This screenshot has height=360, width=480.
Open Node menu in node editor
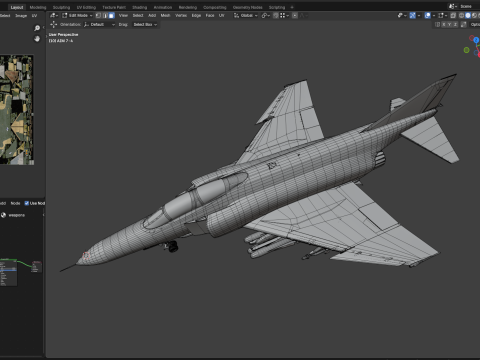pos(15,203)
